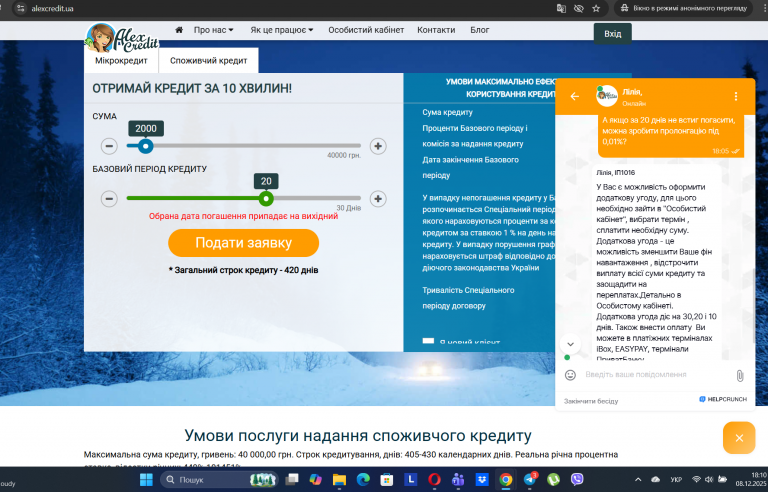Open the 'Контакти' menu item
The width and height of the screenshot is (768, 492).
[x=436, y=30]
